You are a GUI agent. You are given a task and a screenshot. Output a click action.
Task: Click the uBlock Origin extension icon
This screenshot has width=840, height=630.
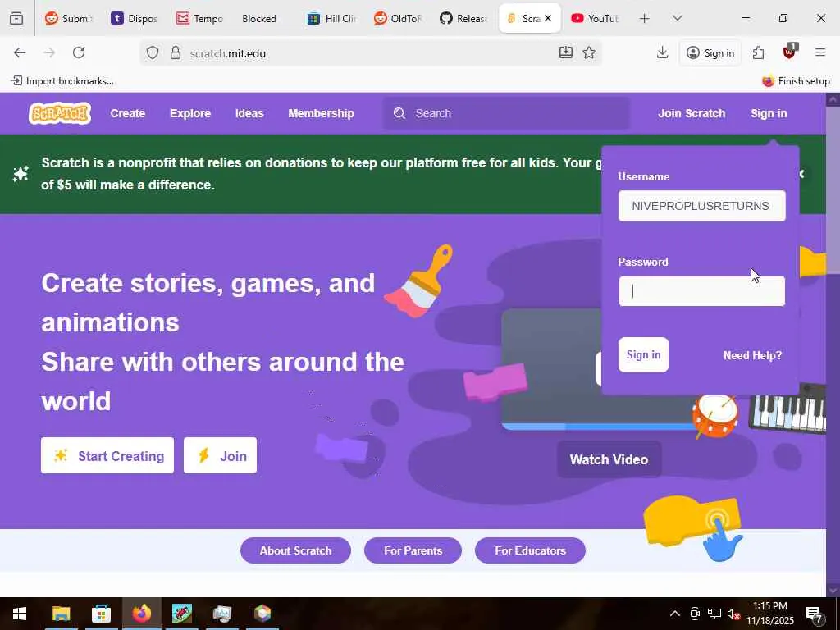(789, 52)
